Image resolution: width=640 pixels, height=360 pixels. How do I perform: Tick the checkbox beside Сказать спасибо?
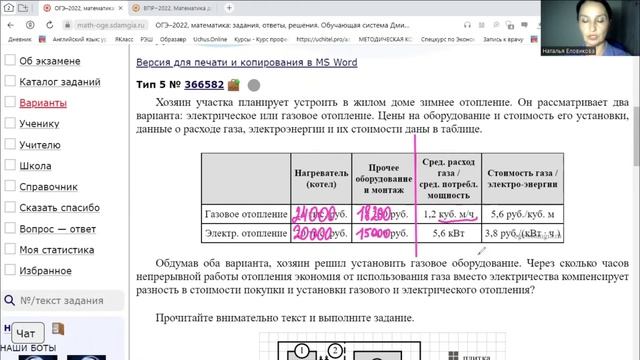pos(10,207)
